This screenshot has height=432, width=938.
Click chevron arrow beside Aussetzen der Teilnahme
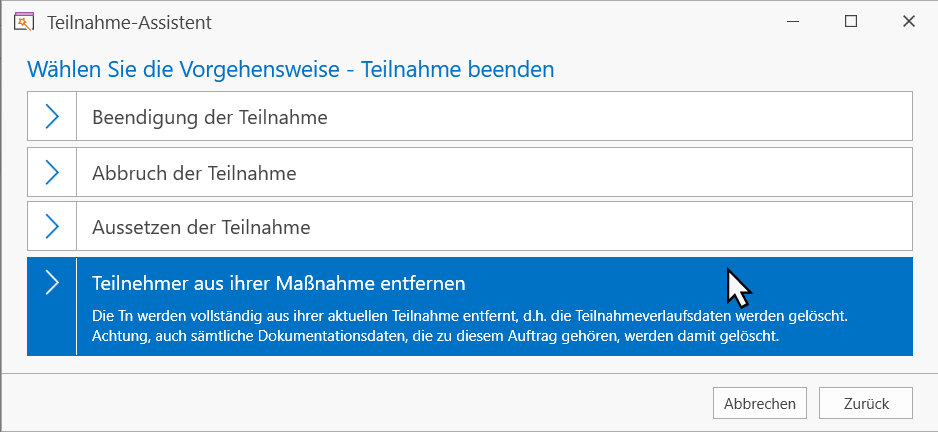pyautogui.click(x=52, y=226)
